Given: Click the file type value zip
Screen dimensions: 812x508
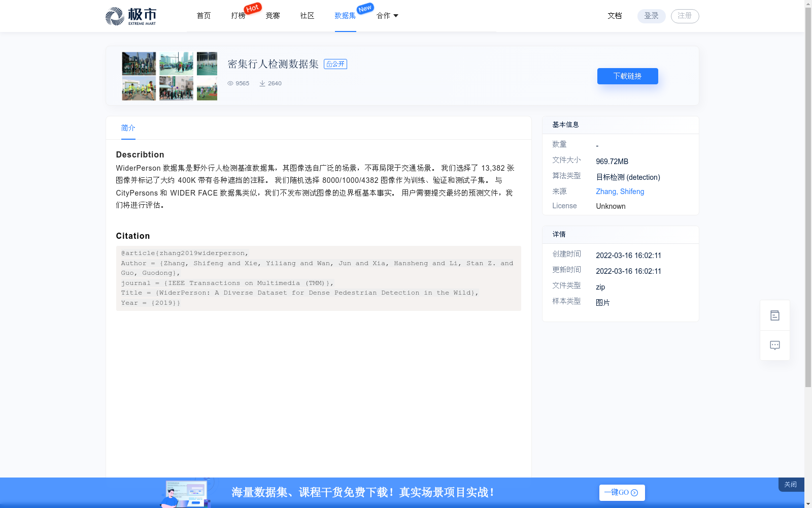Looking at the screenshot, I should [x=600, y=287].
